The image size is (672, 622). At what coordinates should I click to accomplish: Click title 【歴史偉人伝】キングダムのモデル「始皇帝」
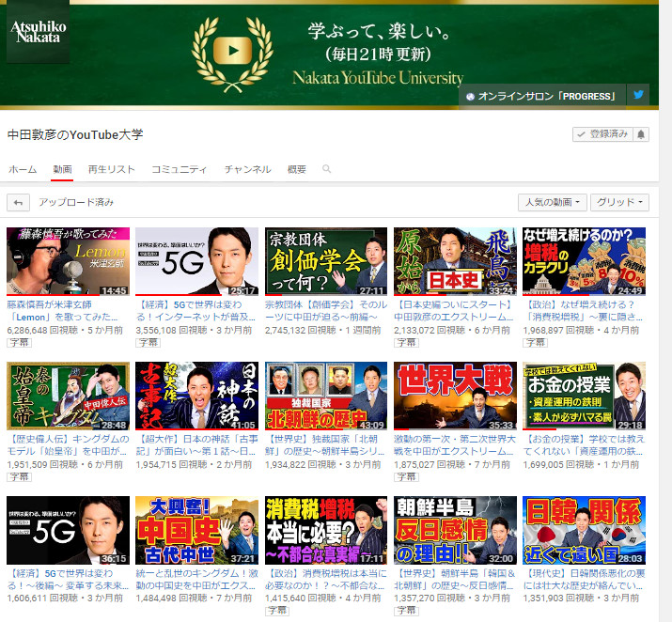68,445
